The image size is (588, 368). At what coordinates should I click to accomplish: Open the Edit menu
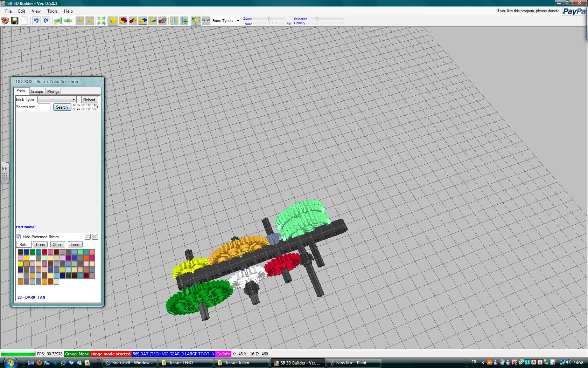pos(22,11)
